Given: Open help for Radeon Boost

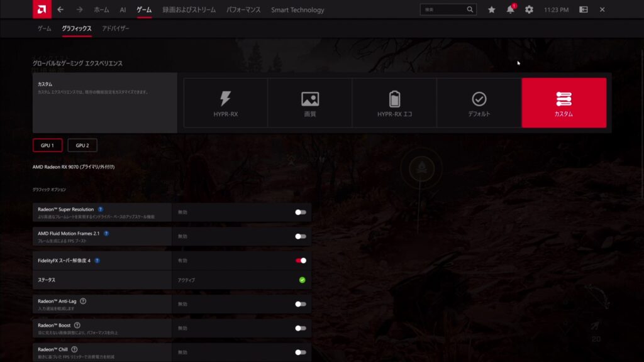Looking at the screenshot, I should click(77, 326).
